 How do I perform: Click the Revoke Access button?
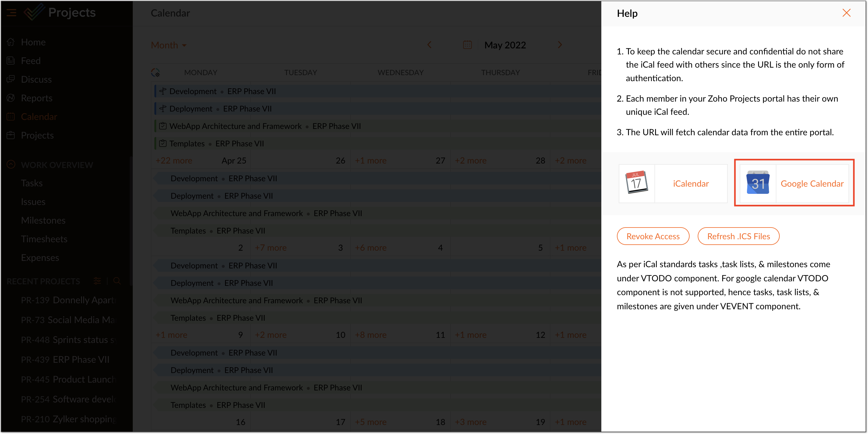point(653,236)
